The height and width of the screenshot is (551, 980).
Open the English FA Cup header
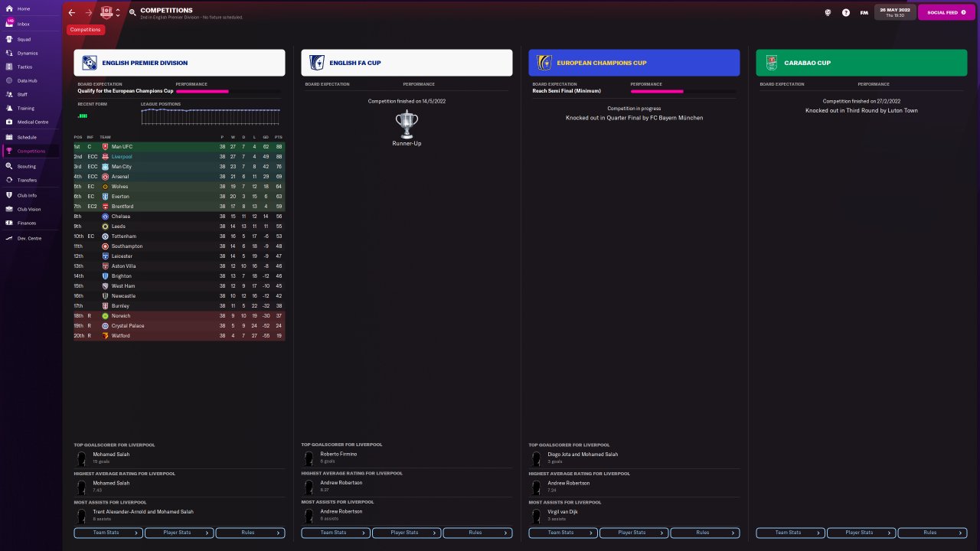tap(407, 63)
